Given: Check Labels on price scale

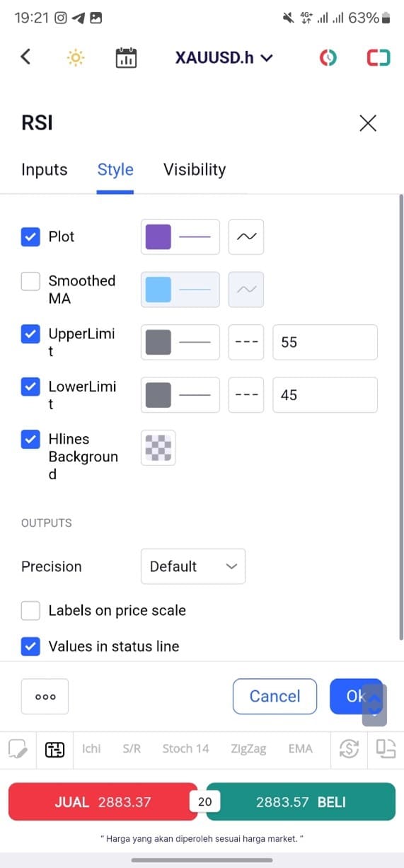Looking at the screenshot, I should [30, 610].
